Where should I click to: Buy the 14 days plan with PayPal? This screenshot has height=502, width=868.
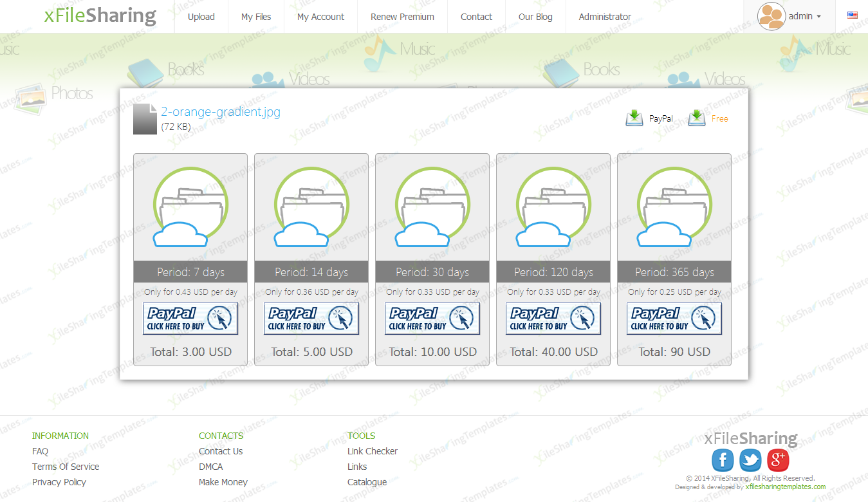click(311, 319)
